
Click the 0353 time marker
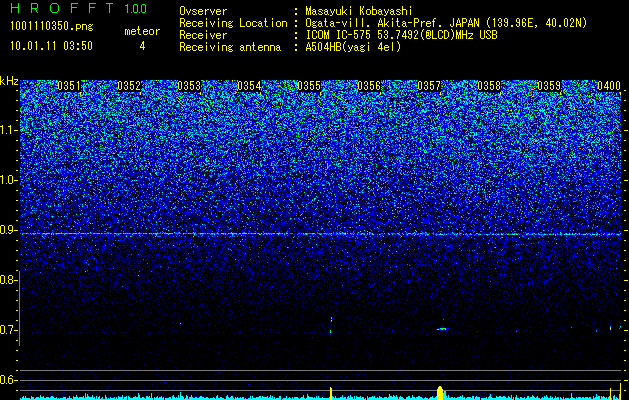189,86
